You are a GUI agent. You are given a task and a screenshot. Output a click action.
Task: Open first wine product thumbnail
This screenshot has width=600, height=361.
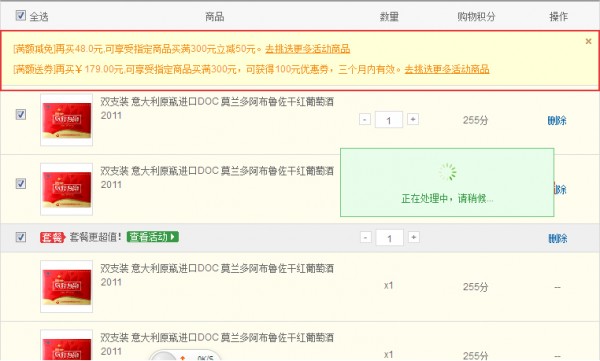point(67,120)
